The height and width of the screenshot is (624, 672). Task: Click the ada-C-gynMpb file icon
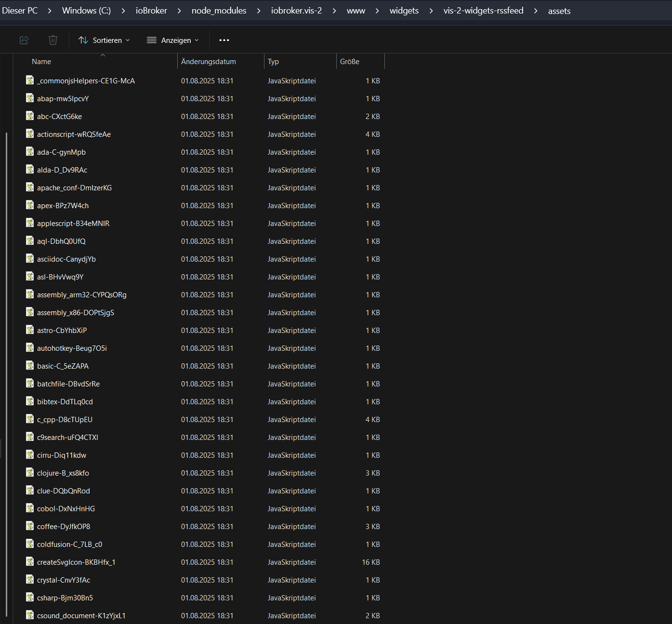point(30,152)
